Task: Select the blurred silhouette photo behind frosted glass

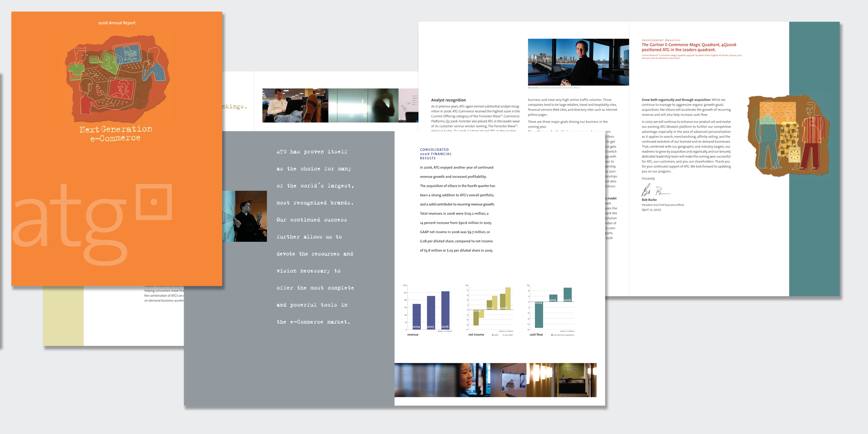Action: (363, 106)
